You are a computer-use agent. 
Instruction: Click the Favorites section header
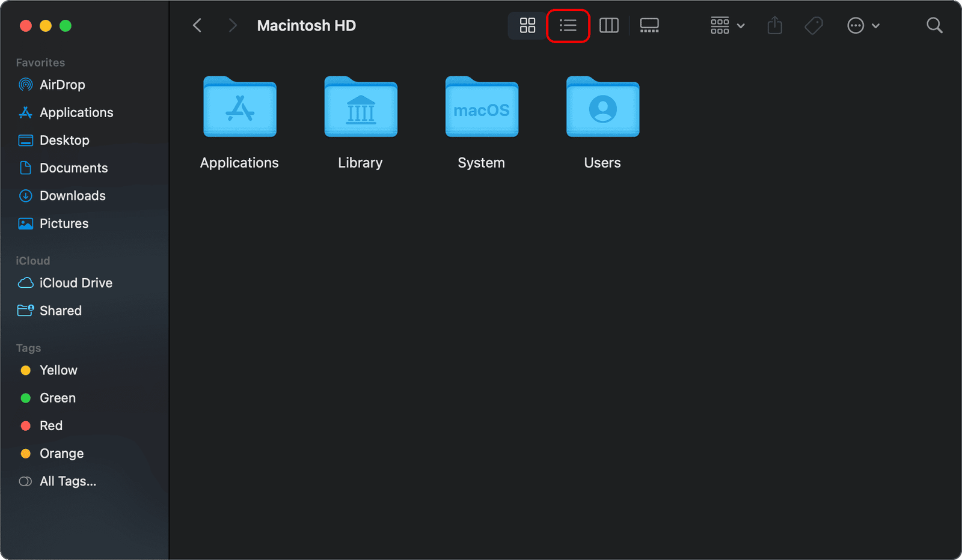pyautogui.click(x=40, y=62)
